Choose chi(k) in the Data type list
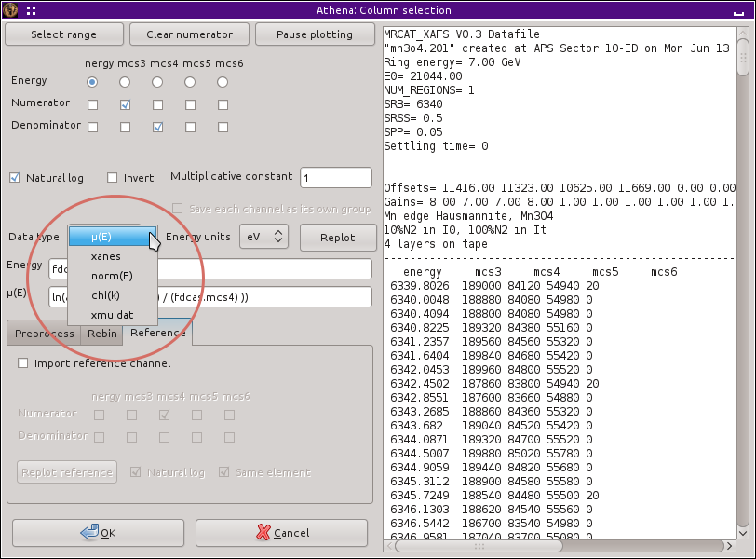Image resolution: width=756 pixels, height=559 pixels. (x=113, y=295)
